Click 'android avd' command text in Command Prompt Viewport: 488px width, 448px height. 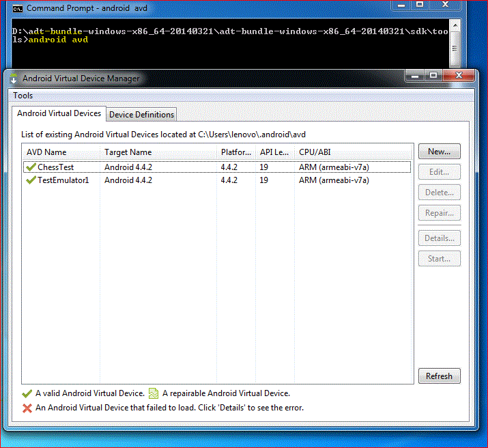point(58,40)
